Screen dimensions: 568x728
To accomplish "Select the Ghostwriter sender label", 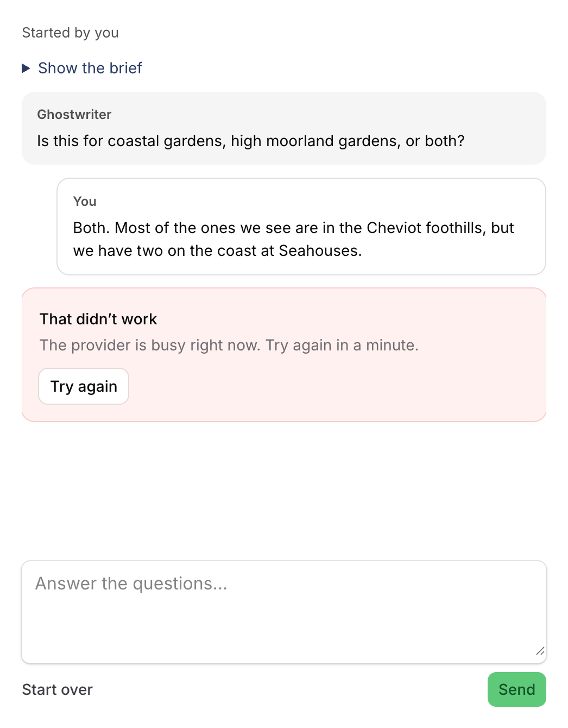I will click(74, 115).
